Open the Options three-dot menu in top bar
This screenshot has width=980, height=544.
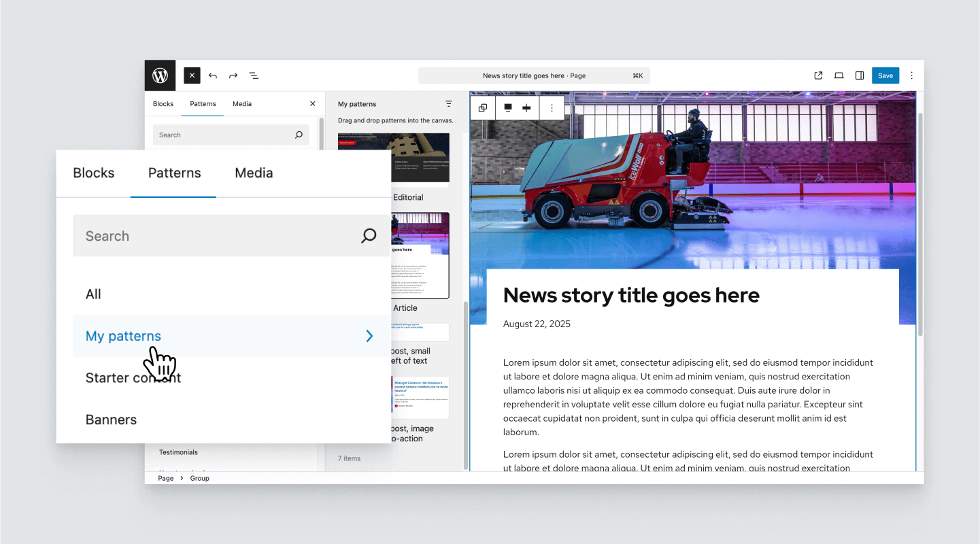click(x=912, y=75)
